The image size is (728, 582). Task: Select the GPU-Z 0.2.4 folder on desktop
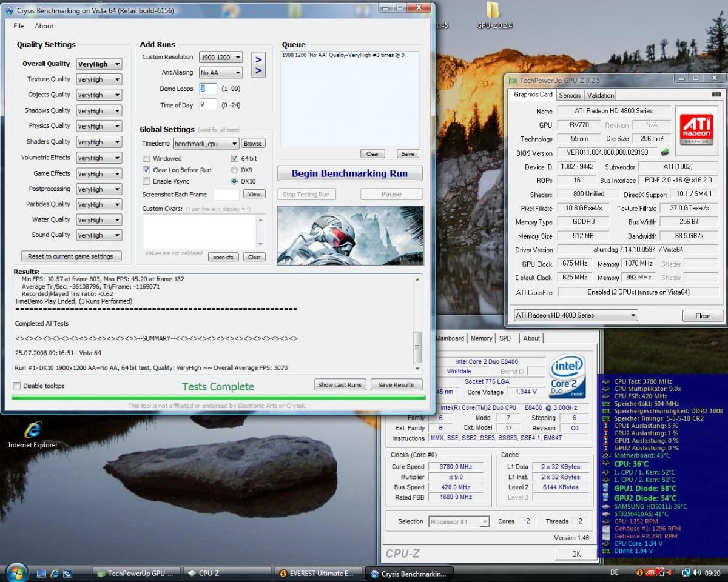coord(494,16)
